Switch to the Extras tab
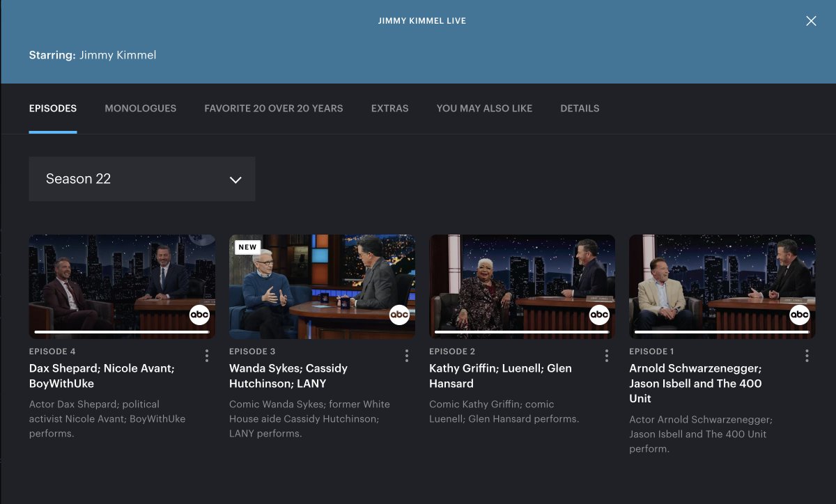This screenshot has width=836, height=504. (x=390, y=109)
